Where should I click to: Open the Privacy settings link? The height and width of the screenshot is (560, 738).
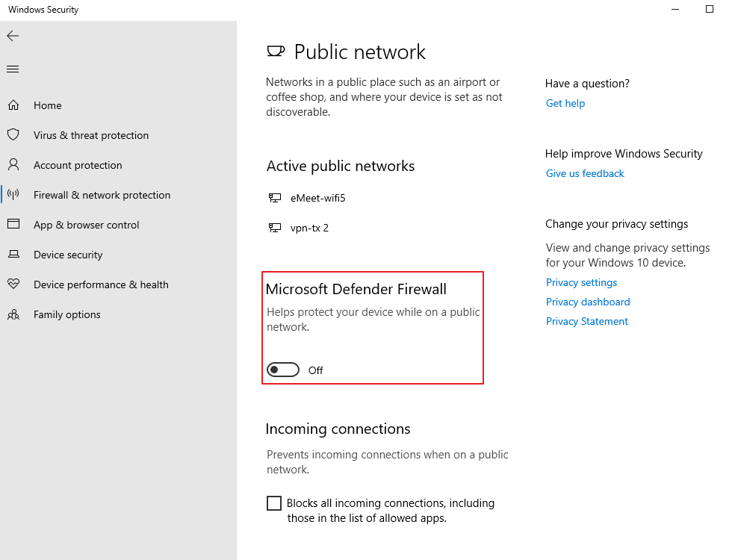(x=581, y=282)
